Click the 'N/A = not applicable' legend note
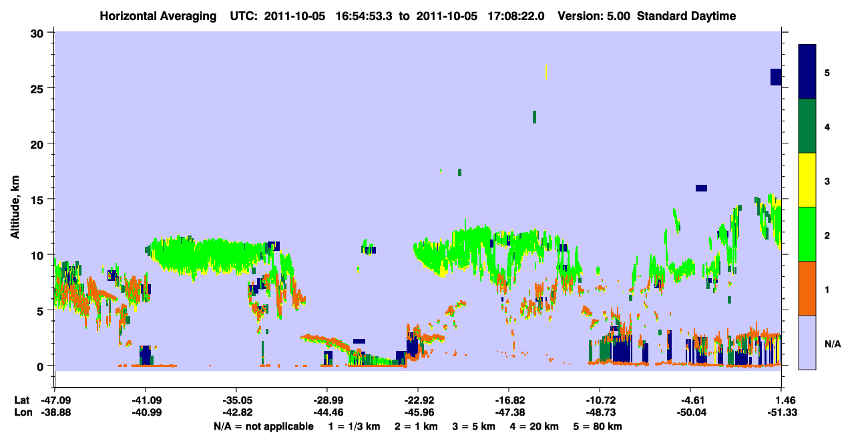868x445 pixels. (x=263, y=426)
